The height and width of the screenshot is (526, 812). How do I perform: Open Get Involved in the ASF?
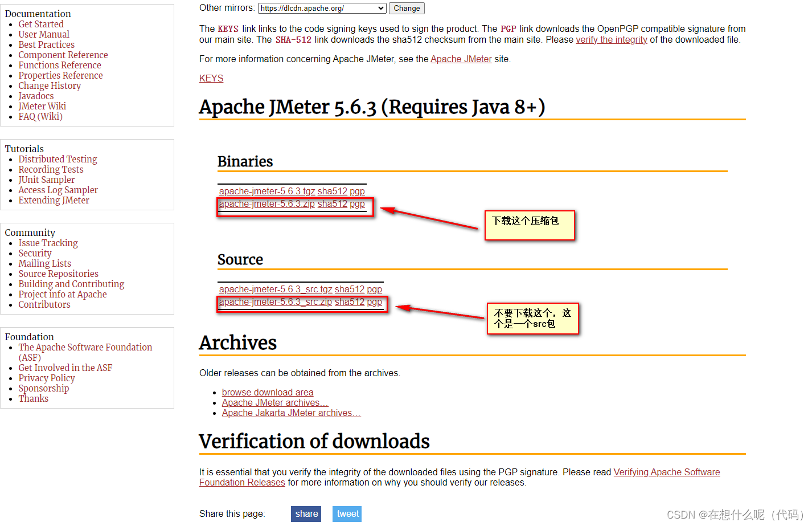coord(65,368)
